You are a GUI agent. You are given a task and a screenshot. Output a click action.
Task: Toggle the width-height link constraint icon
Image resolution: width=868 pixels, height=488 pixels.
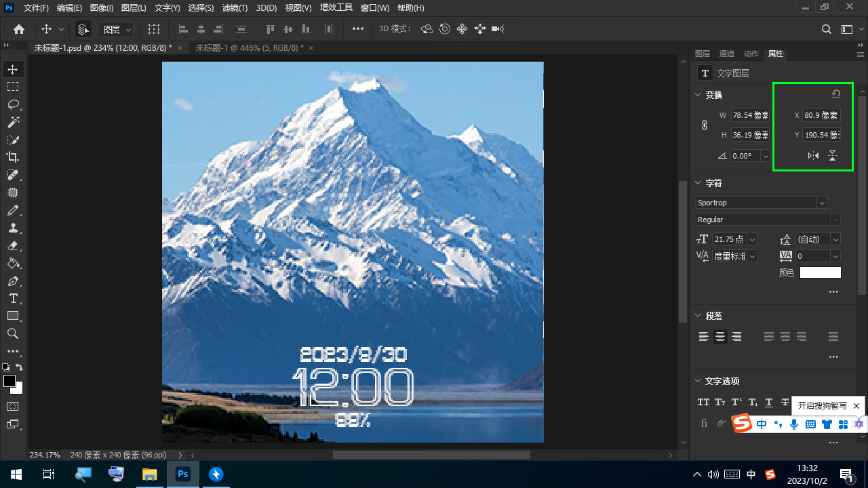[705, 125]
